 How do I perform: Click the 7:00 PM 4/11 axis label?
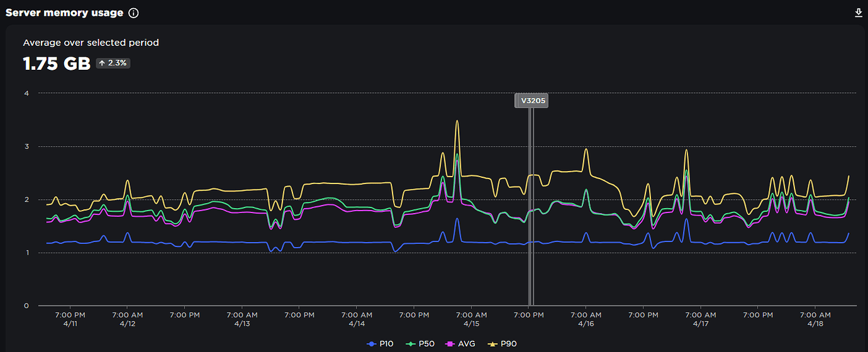tap(70, 319)
